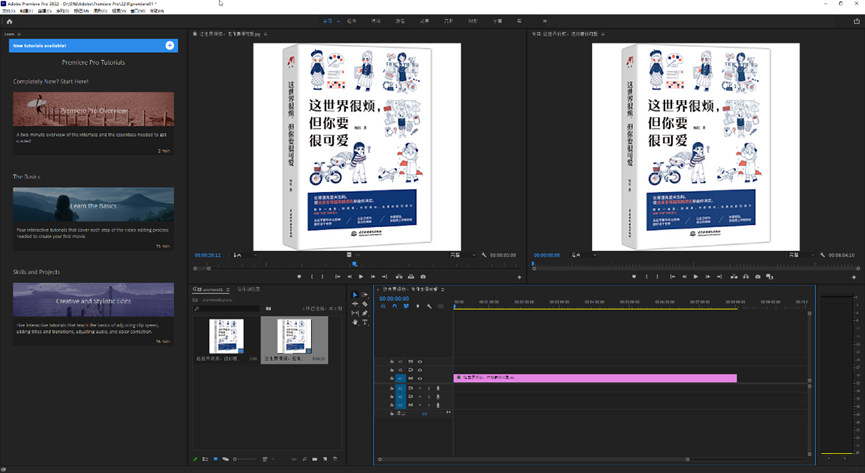Export frame from Program monitor
Image resolution: width=865 pixels, height=473 pixels.
point(757,277)
